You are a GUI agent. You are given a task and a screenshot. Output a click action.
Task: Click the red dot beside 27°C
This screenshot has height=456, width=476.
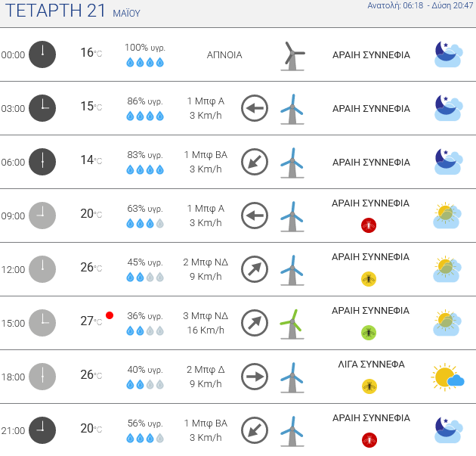point(110,315)
